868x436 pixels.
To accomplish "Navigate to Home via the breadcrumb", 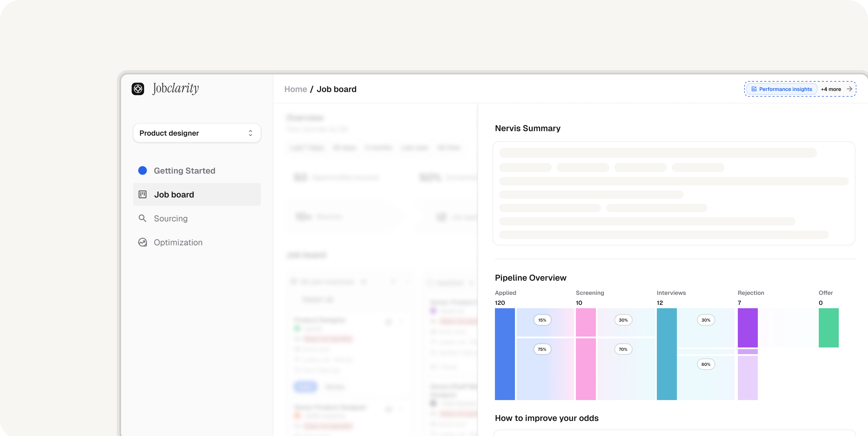I will [x=295, y=89].
